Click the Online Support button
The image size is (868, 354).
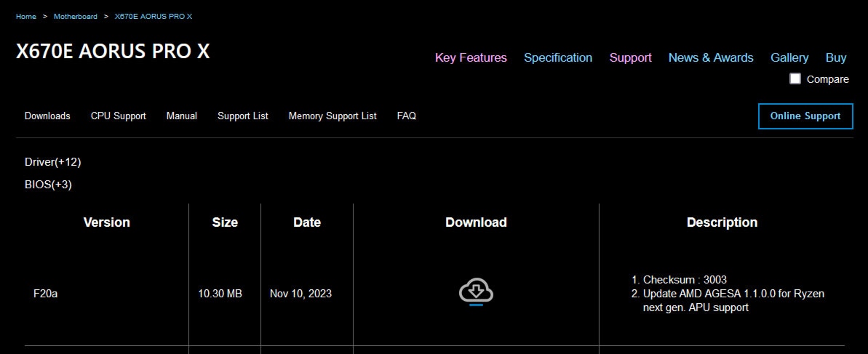click(805, 116)
